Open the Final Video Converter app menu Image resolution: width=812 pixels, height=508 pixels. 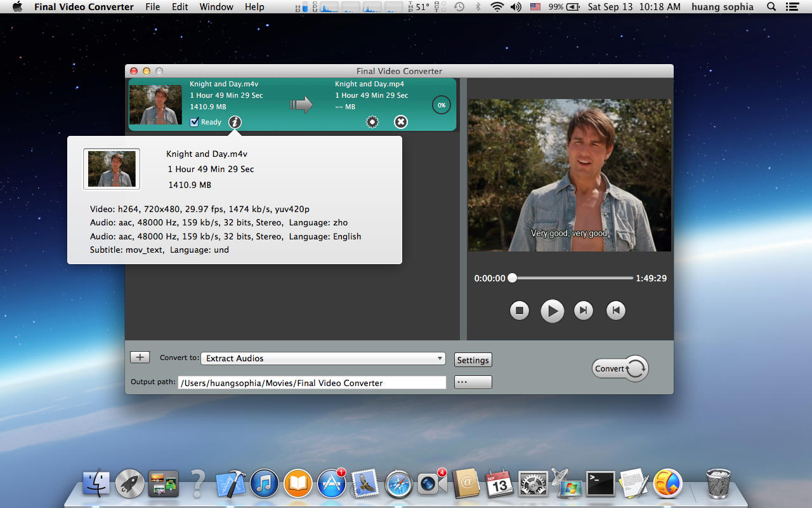[x=84, y=7]
